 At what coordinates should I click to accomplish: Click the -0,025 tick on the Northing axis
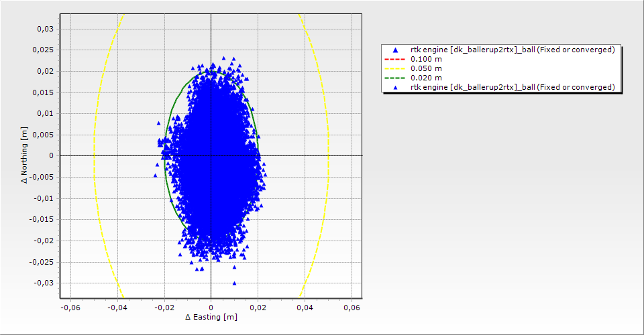(42, 262)
